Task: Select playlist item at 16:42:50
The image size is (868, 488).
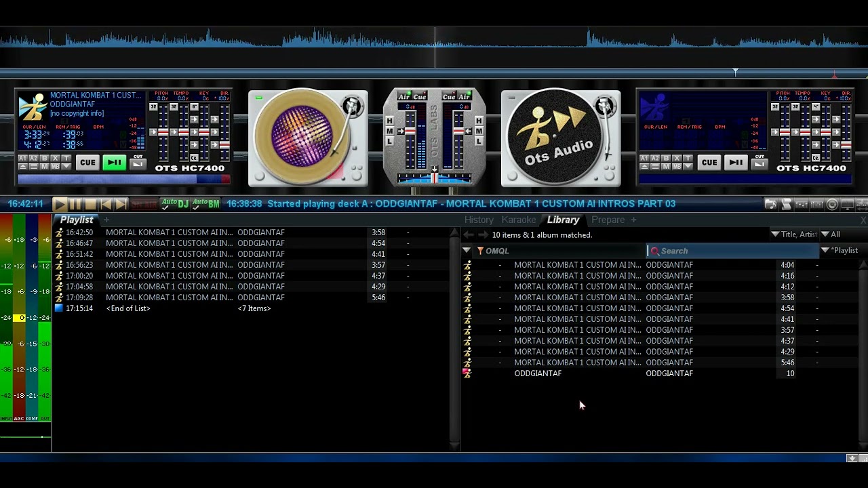Action: click(251, 232)
